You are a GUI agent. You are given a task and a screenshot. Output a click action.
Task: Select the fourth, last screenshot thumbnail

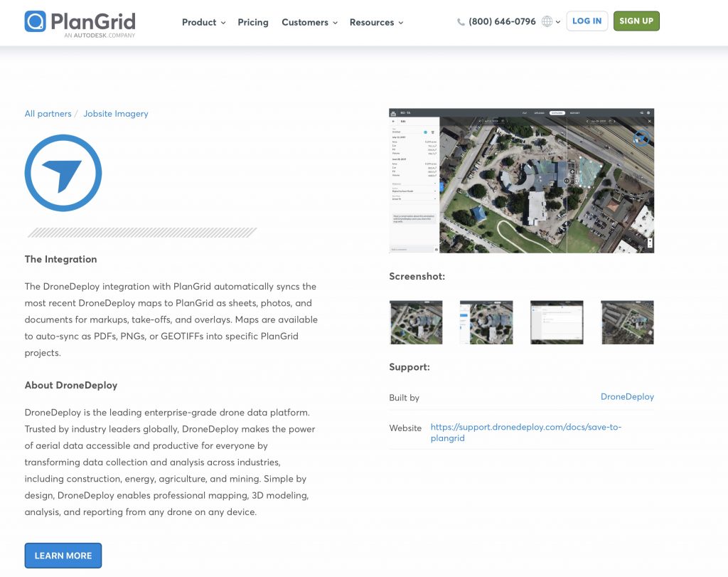click(x=627, y=322)
